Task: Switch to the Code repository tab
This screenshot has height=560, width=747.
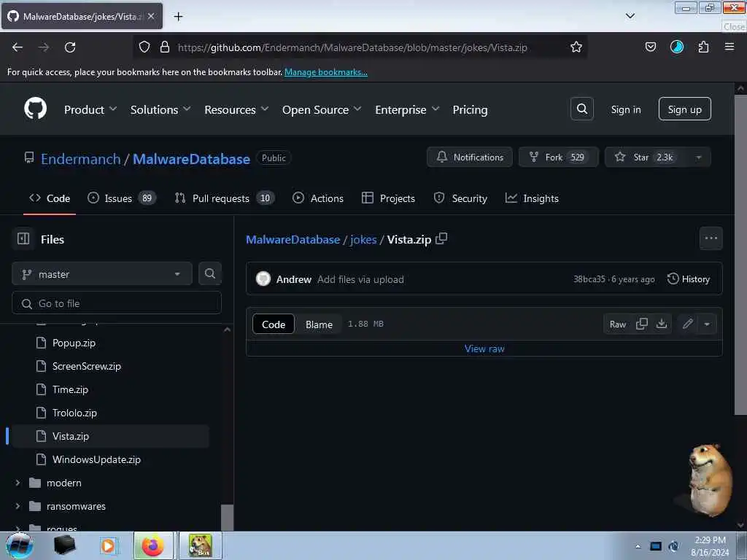Action: 50,198
